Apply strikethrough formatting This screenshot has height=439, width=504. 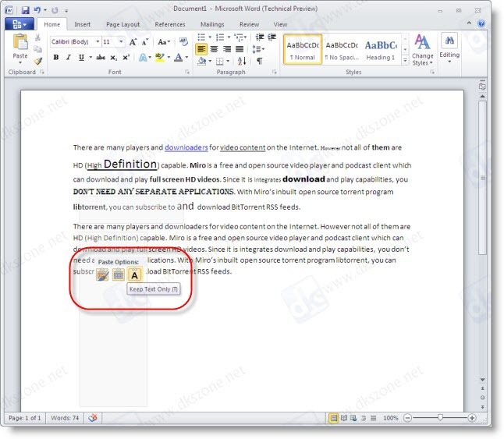click(101, 58)
